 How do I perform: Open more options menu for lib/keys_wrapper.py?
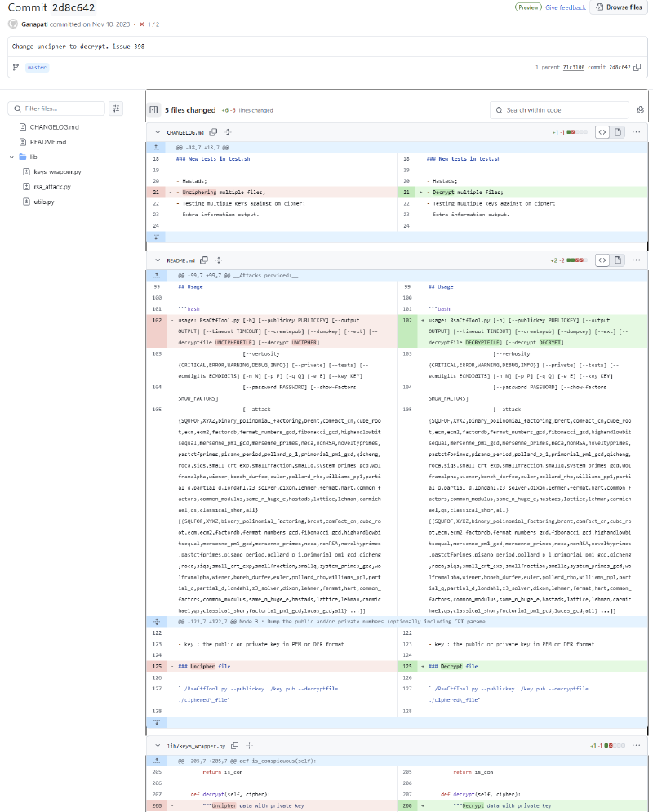637,745
